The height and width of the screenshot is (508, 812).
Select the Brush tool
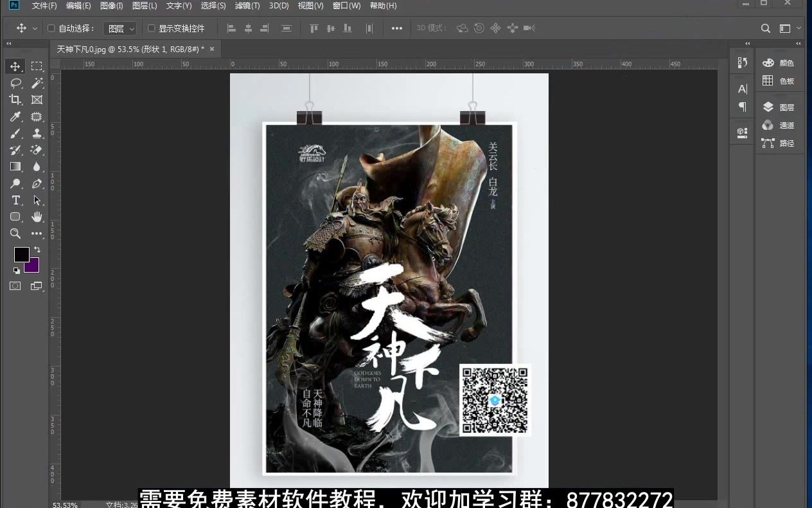coord(16,133)
